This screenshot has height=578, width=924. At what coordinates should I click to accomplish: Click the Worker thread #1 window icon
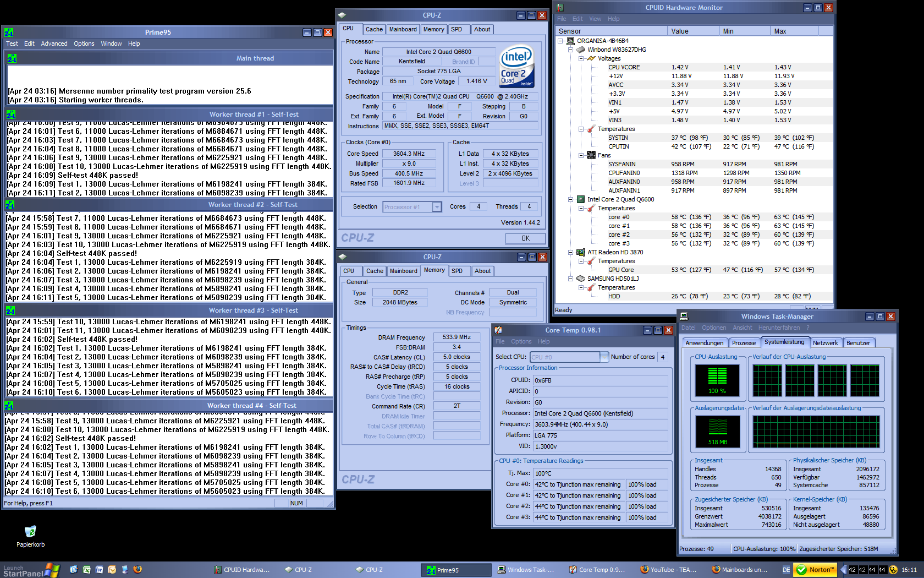point(11,114)
